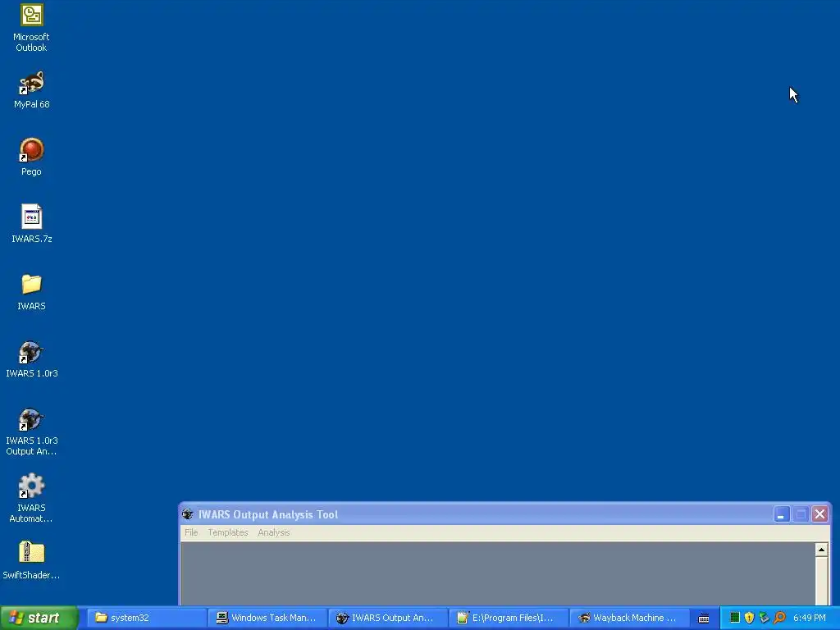
Task: Click the yellow security shield tray icon
Action: pos(750,618)
